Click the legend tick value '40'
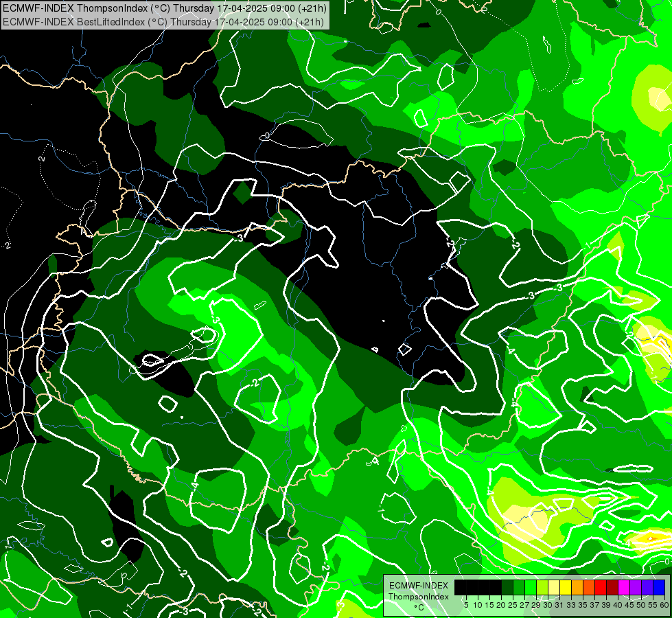 618,605
